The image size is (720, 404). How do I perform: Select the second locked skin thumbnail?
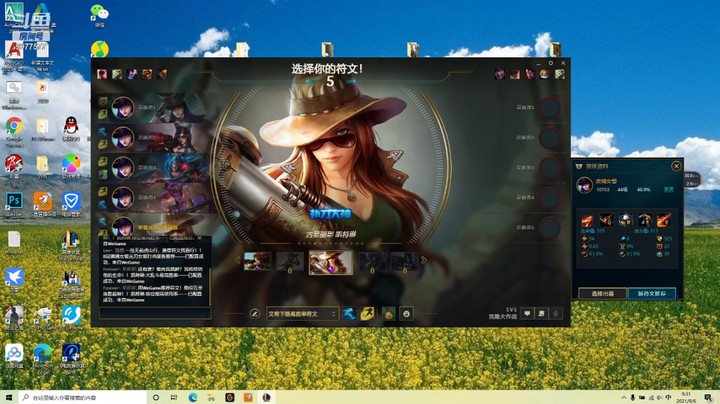(x=290, y=261)
